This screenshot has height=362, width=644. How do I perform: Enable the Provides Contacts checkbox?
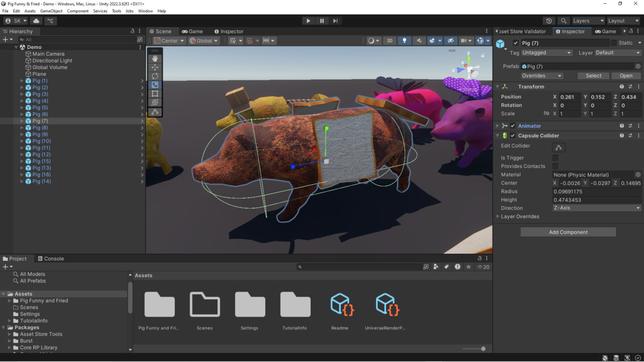coord(555,166)
